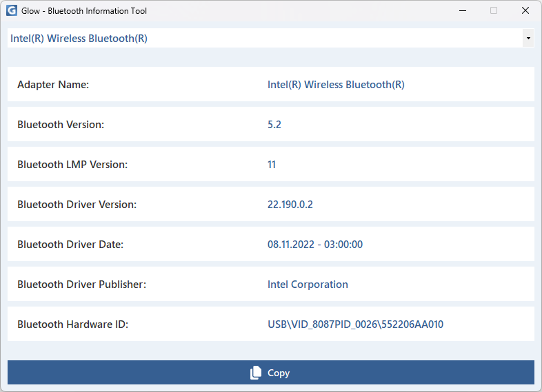Select the driver date 08.11.2022 - 03:00:00
This screenshot has height=392, width=542.
pos(315,245)
